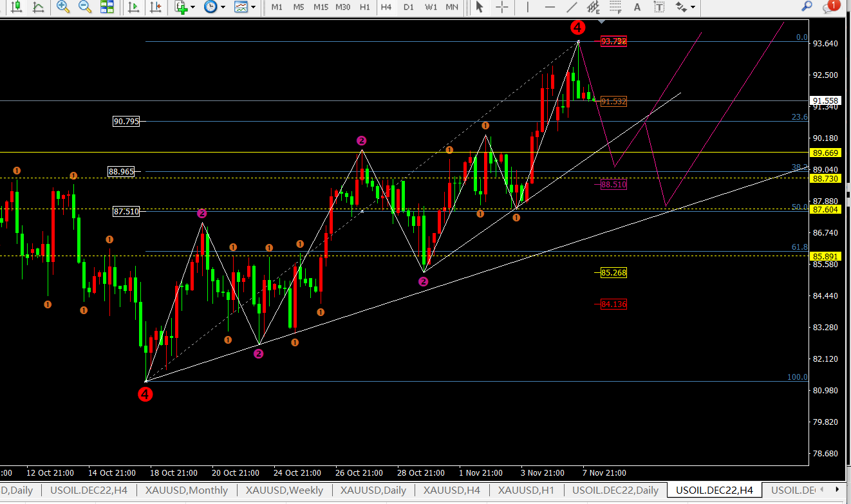Select M15 timeframe
Viewport: 851px width, 504px height.
321,7
